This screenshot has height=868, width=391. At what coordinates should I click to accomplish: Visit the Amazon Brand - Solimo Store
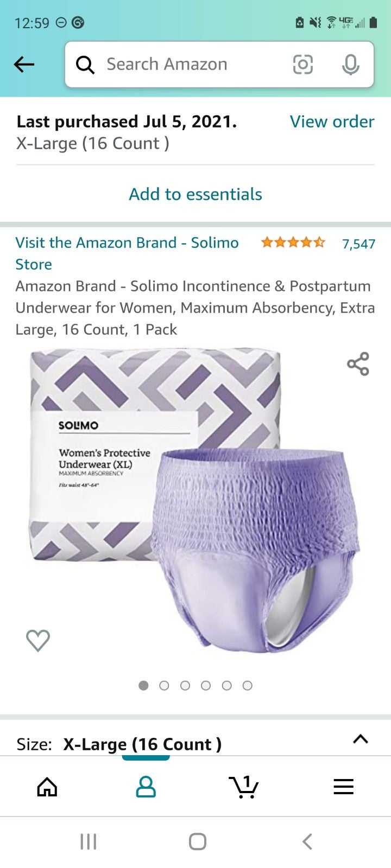point(127,253)
